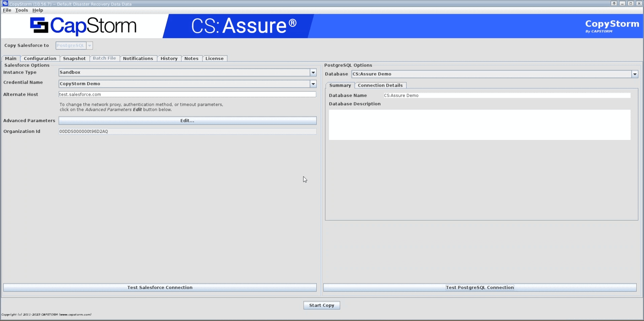This screenshot has height=321, width=644.
Task: Click Edit for Advanced Parameters
Action: [187, 121]
